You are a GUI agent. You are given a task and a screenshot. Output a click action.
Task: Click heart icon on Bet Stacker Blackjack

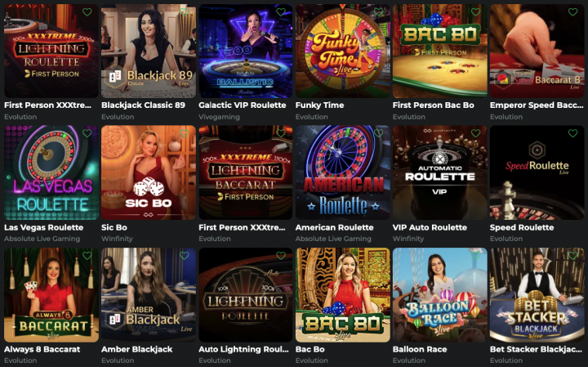[x=572, y=256]
